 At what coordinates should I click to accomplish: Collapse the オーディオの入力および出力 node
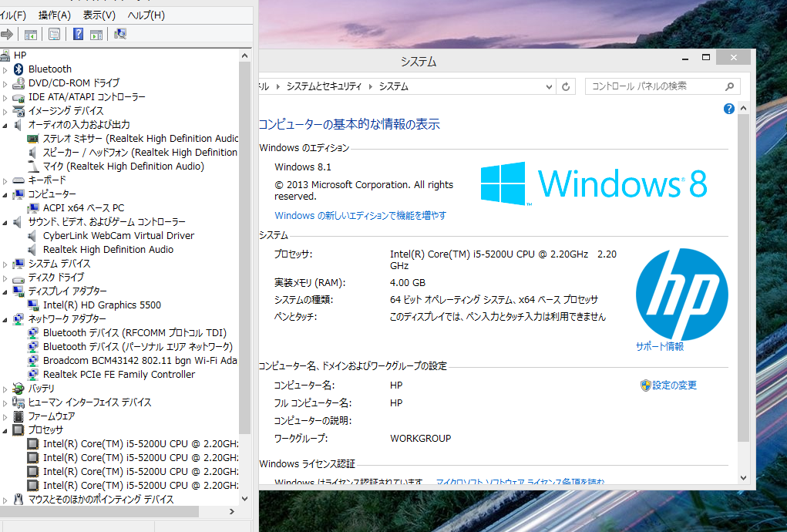(5, 126)
